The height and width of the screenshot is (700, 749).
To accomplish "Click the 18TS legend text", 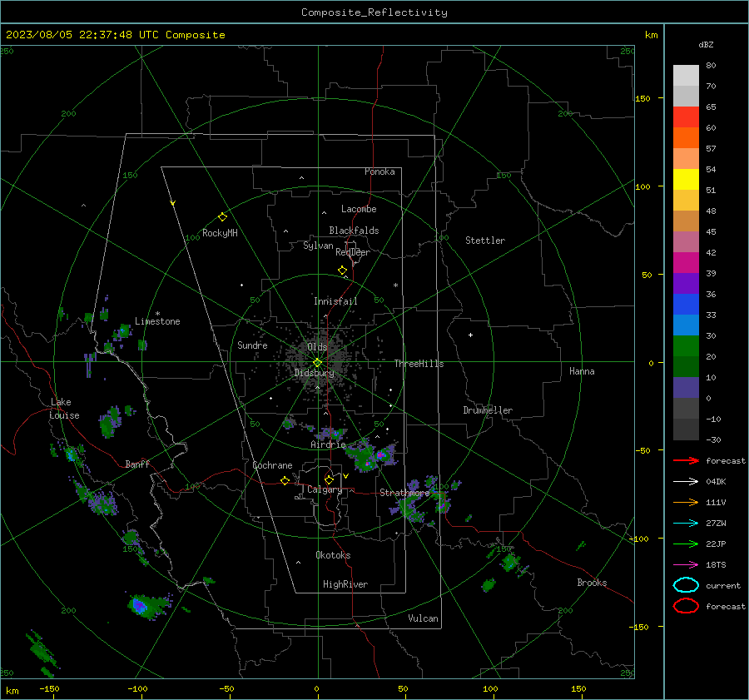I will pos(716,565).
